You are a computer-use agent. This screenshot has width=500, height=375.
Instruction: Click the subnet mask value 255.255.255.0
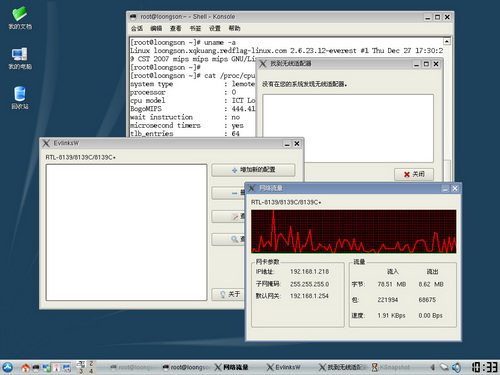[309, 284]
